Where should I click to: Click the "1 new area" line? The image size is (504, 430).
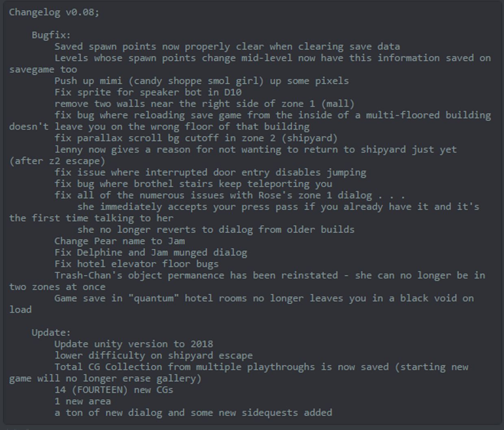pos(82,401)
